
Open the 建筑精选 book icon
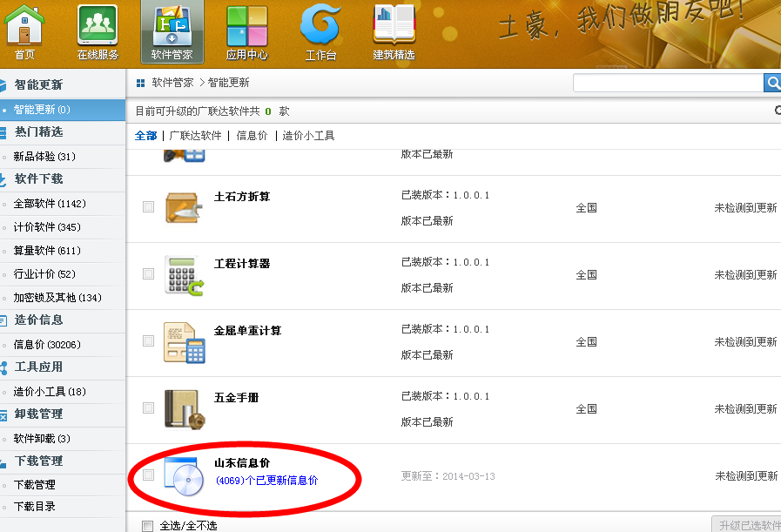(394, 31)
